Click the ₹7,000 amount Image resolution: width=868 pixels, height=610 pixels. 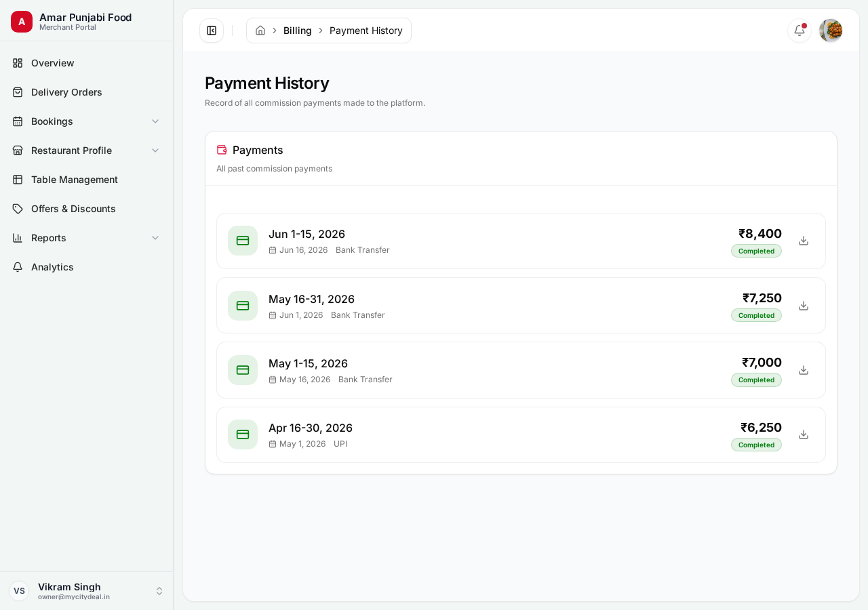(762, 363)
